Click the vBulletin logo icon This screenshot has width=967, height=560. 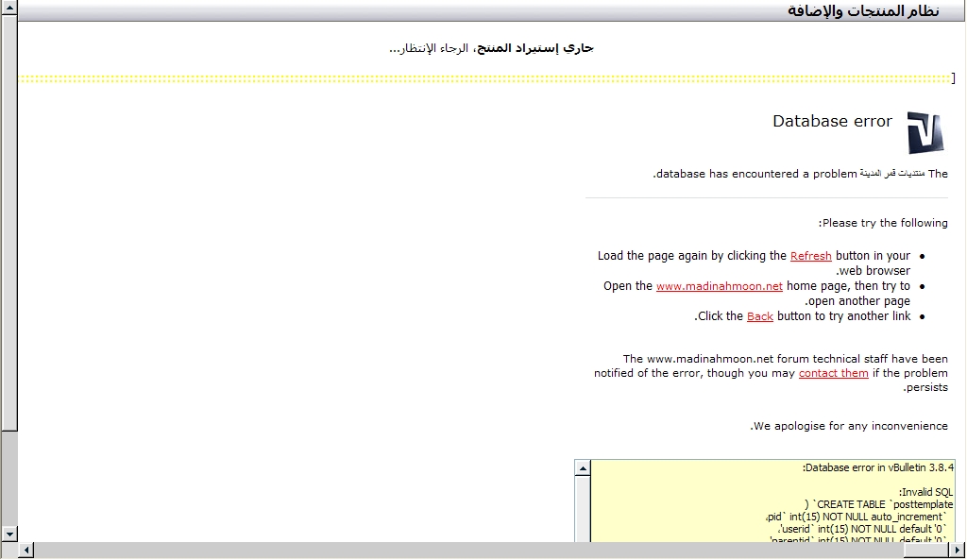click(925, 132)
